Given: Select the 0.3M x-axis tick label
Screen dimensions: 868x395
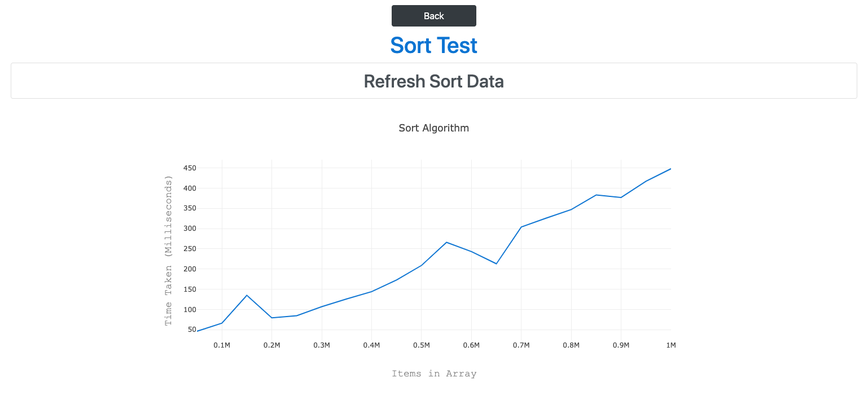Looking at the screenshot, I should point(322,345).
